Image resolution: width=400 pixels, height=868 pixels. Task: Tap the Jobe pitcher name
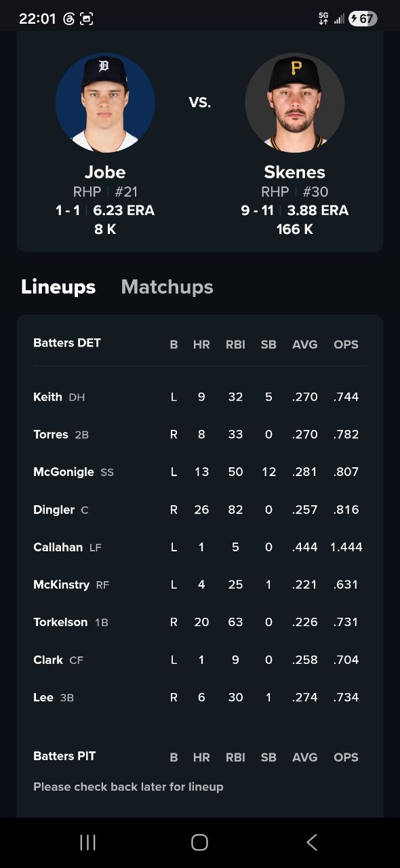click(105, 172)
